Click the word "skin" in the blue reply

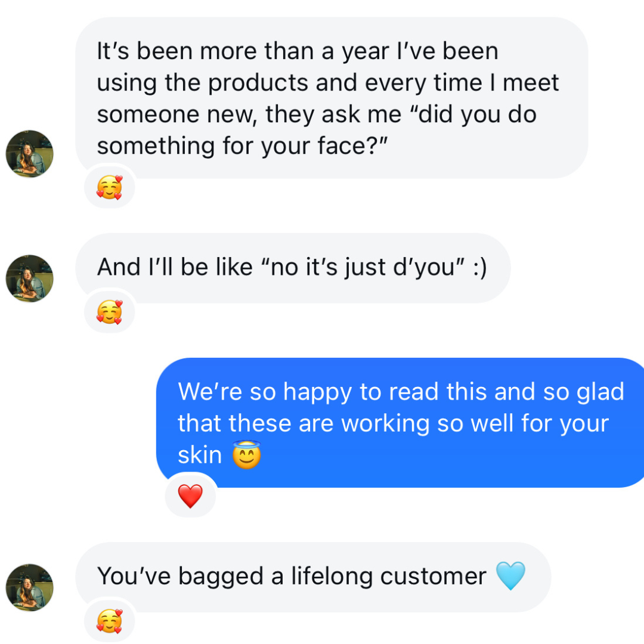pos(200,456)
